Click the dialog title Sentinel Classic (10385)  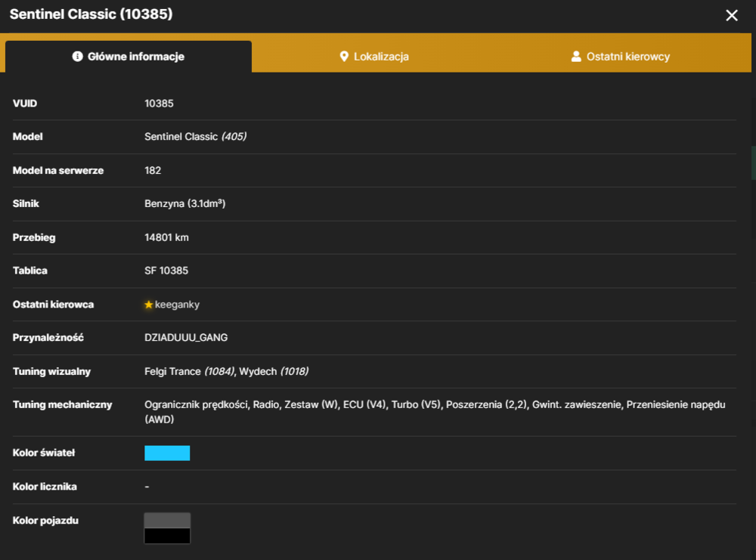tap(91, 14)
